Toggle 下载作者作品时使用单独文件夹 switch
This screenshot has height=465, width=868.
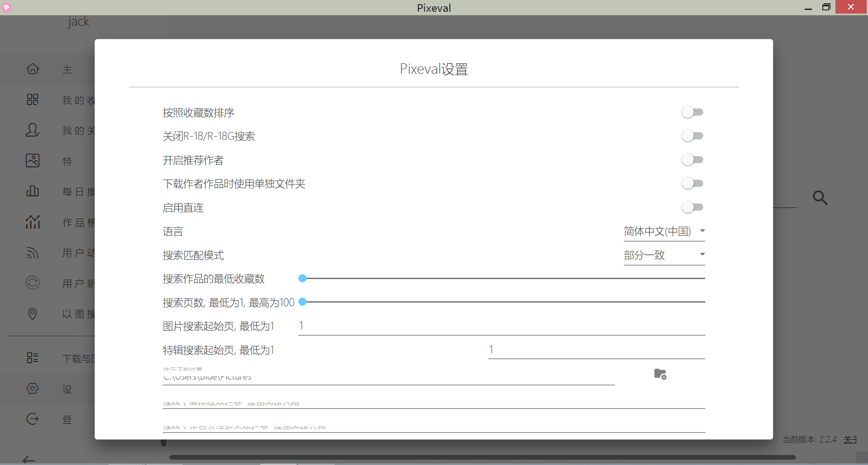pyautogui.click(x=693, y=183)
